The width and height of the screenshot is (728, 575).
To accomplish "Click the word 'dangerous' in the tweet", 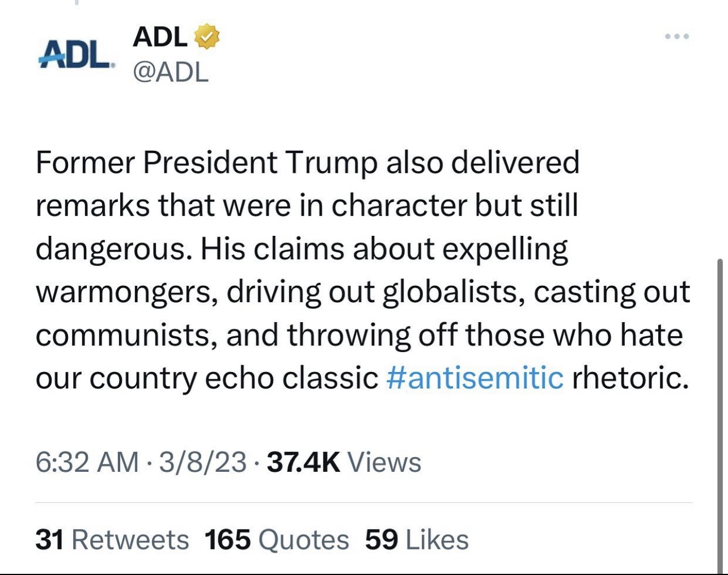I will coord(110,248).
